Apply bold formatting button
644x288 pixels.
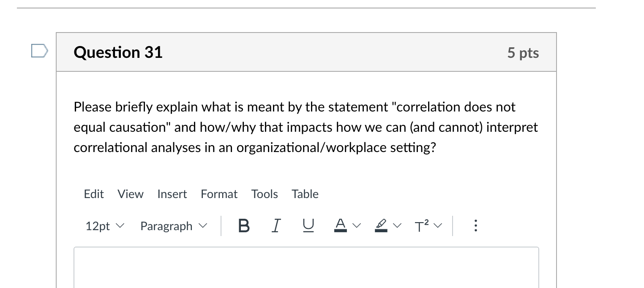coord(244,226)
